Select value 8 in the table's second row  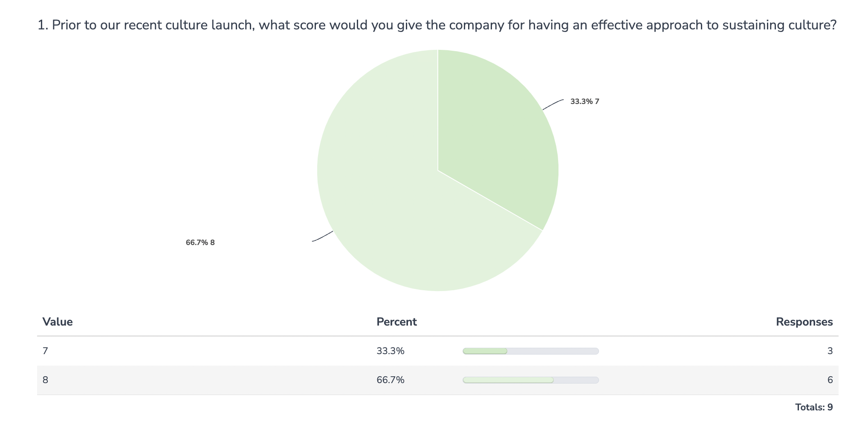[45, 380]
